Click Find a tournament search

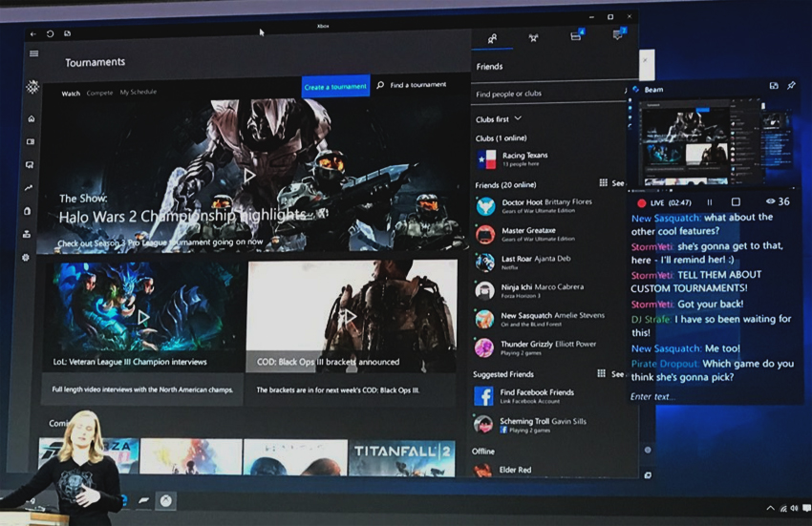(412, 85)
